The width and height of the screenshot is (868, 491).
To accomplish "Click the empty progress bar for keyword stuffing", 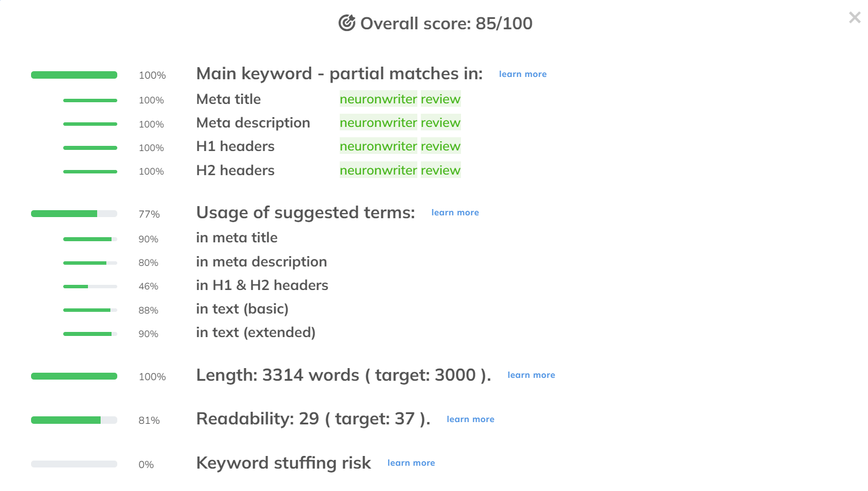I will 74,464.
